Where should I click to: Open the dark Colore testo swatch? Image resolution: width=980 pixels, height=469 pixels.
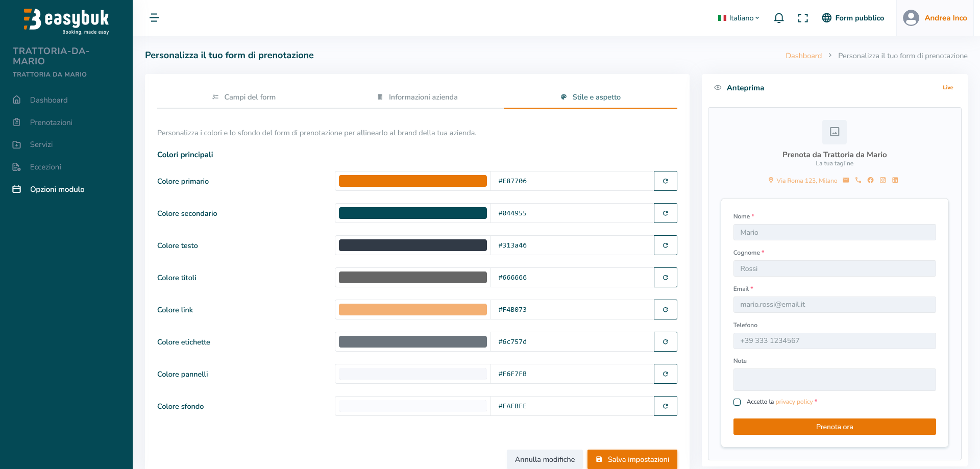click(x=413, y=245)
